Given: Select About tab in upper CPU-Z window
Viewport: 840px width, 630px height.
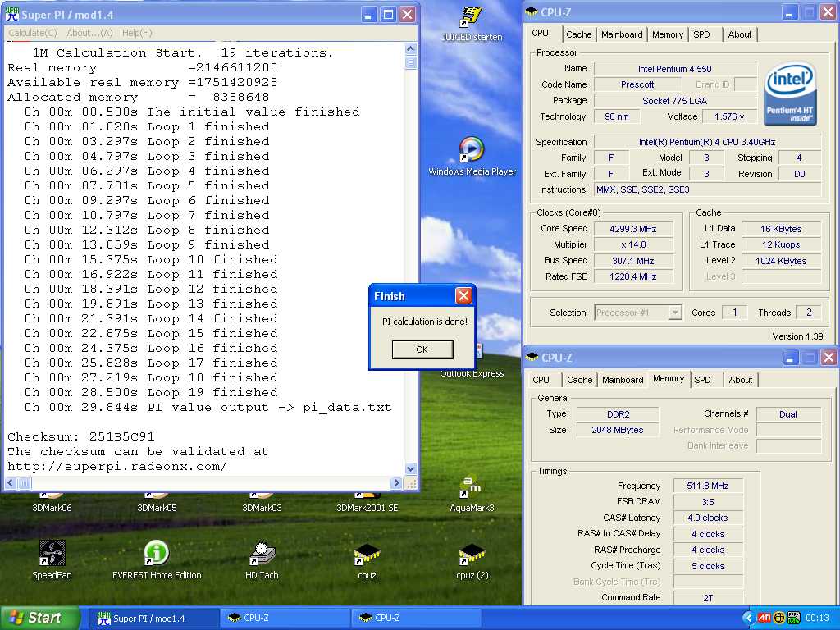Looking at the screenshot, I should point(740,34).
